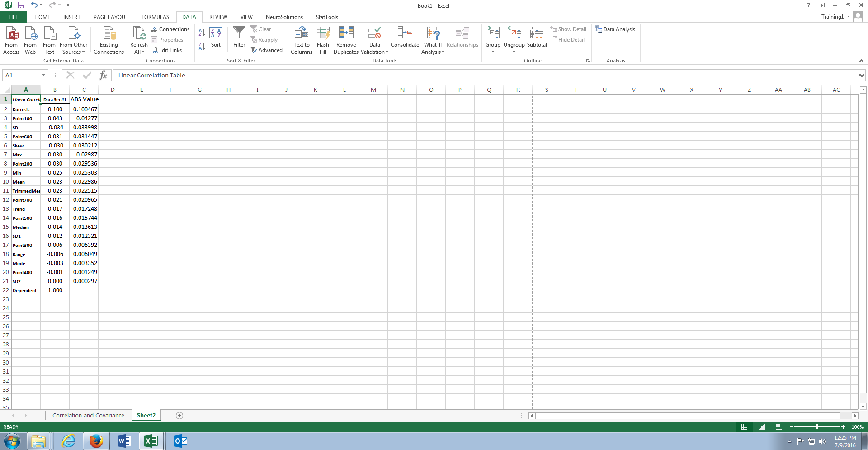
Task: Switch to FORMULAS ribbon tab
Action: (x=155, y=17)
